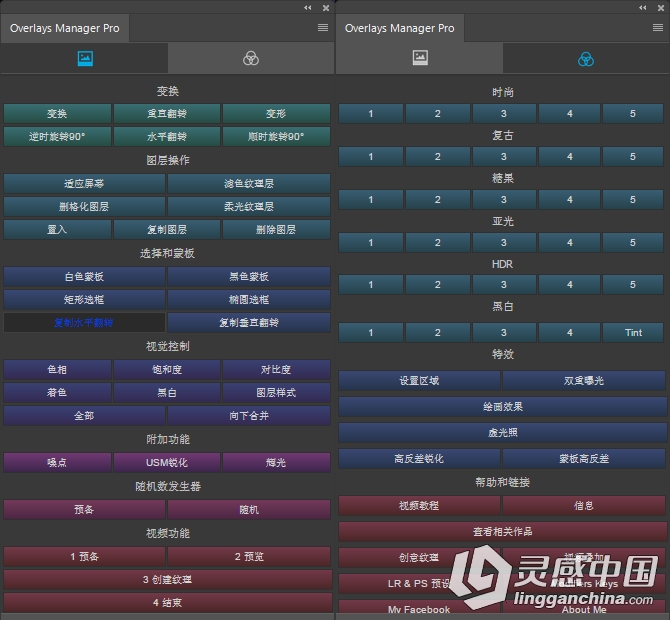The image size is (670, 620).
Task: Click the 变形 button
Action: (x=276, y=114)
